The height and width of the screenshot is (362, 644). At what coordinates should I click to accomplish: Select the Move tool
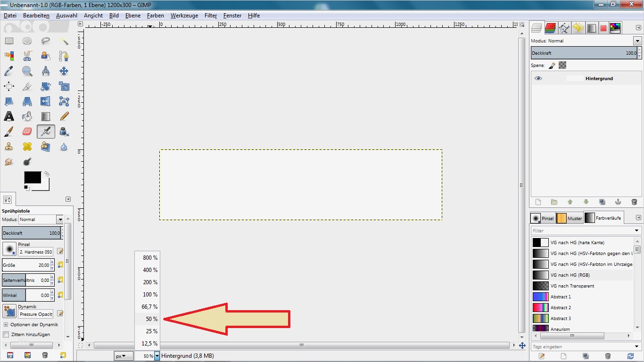[x=64, y=71]
